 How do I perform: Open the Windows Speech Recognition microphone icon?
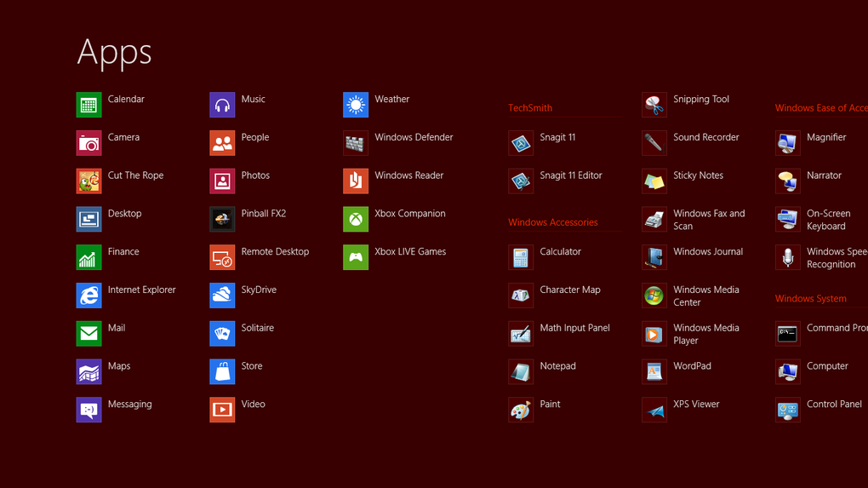788,257
